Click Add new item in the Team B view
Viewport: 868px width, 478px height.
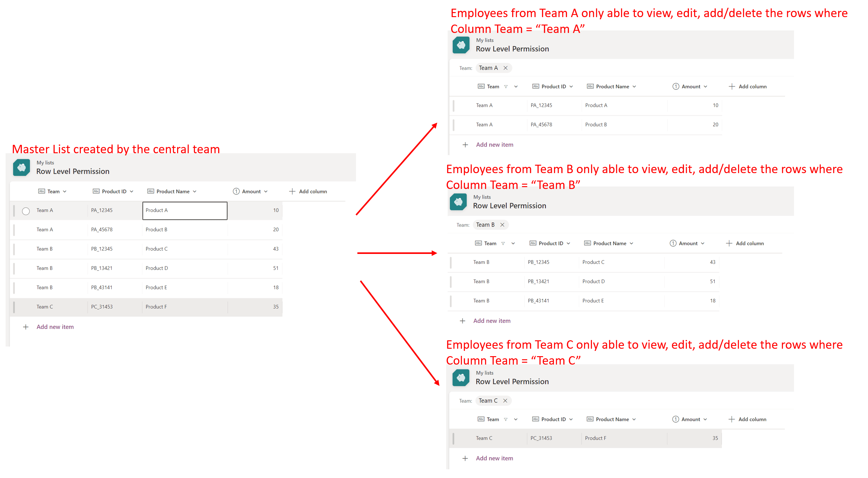point(492,320)
